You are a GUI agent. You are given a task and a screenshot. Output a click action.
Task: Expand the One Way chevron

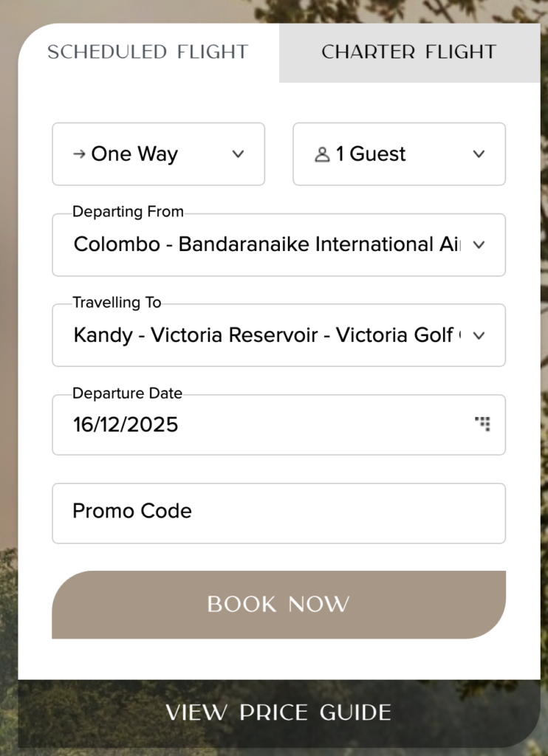[x=238, y=154]
